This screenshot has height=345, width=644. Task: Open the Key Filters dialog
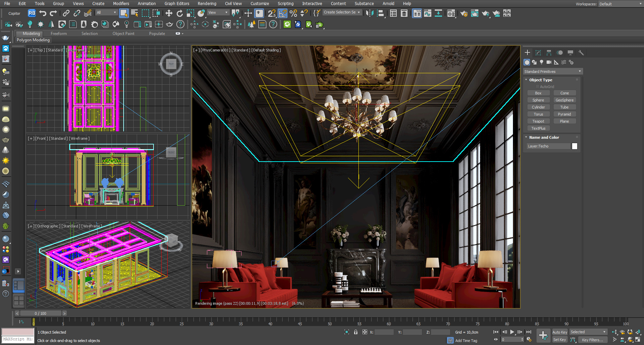593,340
